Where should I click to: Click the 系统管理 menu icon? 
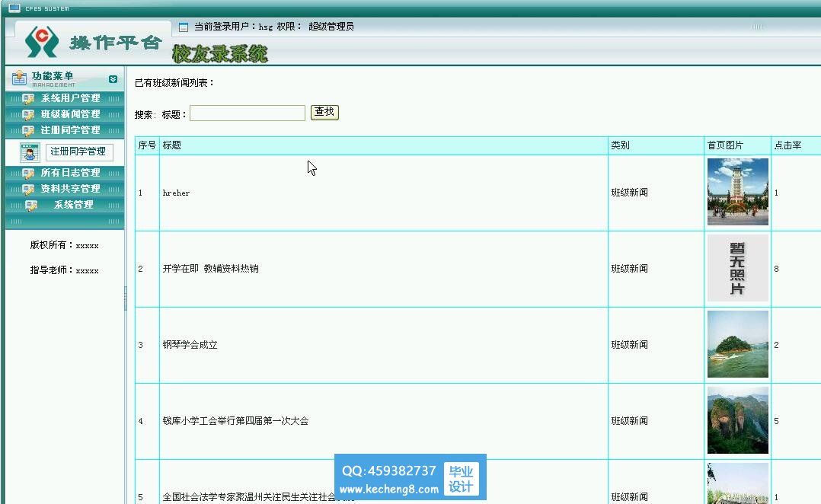(x=31, y=206)
